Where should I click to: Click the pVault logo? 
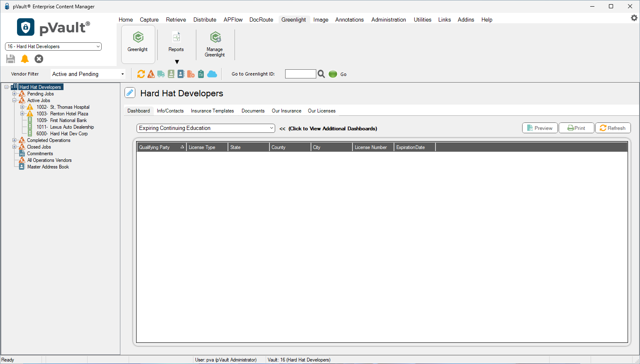54,27
